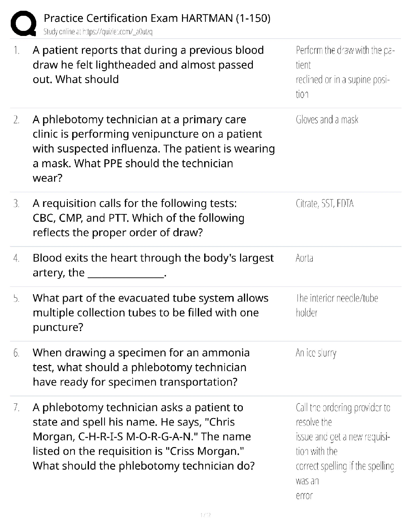The height and width of the screenshot is (532, 411).
Task: Click the 'Citrate, SST, EDTA' answer
Action: point(325,204)
